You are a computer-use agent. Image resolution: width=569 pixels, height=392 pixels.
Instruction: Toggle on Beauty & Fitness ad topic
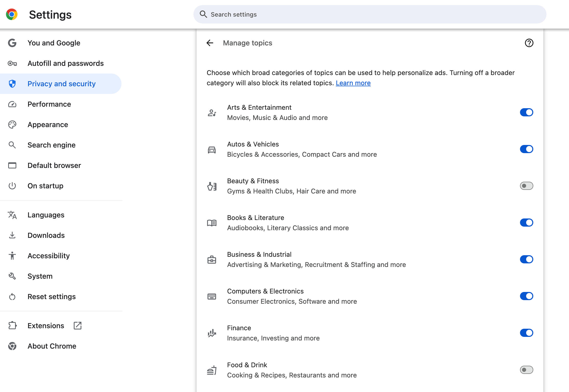[x=527, y=186]
